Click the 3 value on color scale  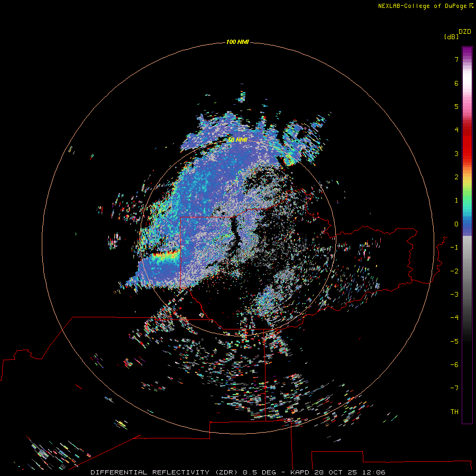point(456,153)
